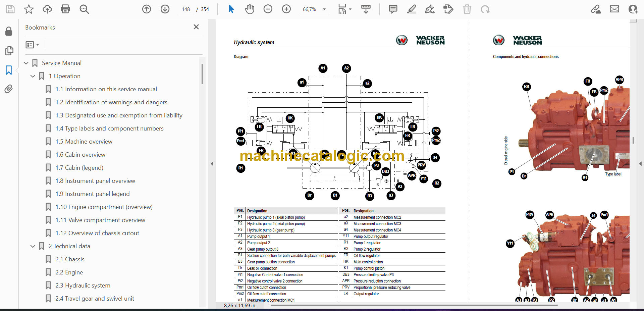The width and height of the screenshot is (644, 311).
Task: Go to 1.1 Information on this service manual
Action: point(106,89)
